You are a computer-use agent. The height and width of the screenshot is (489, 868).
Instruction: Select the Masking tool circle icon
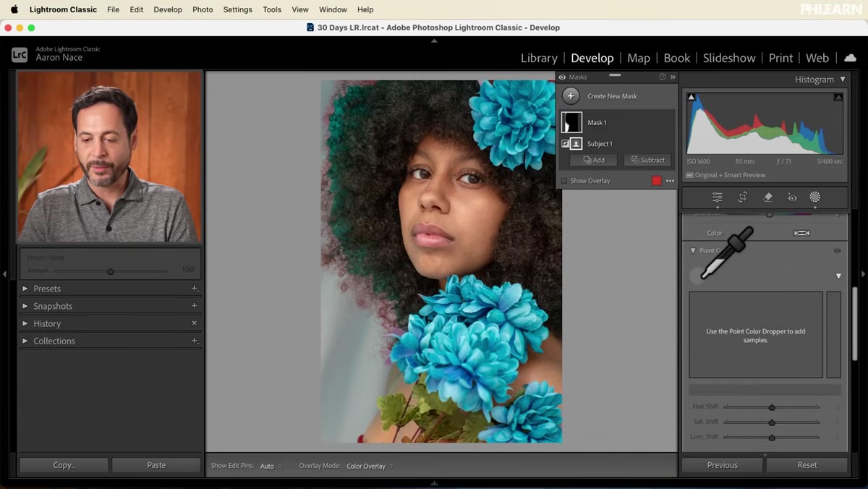pyautogui.click(x=814, y=197)
